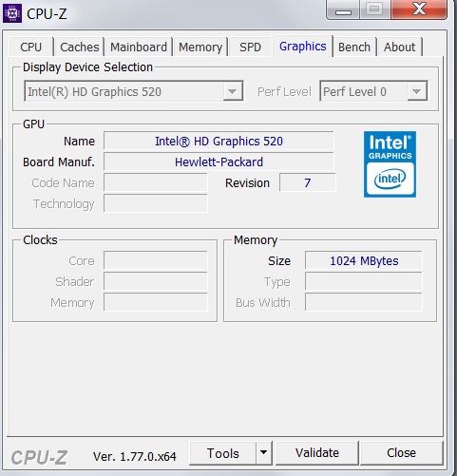Screen dimensions: 457x476
Task: Click the Tools button
Action: point(222,453)
